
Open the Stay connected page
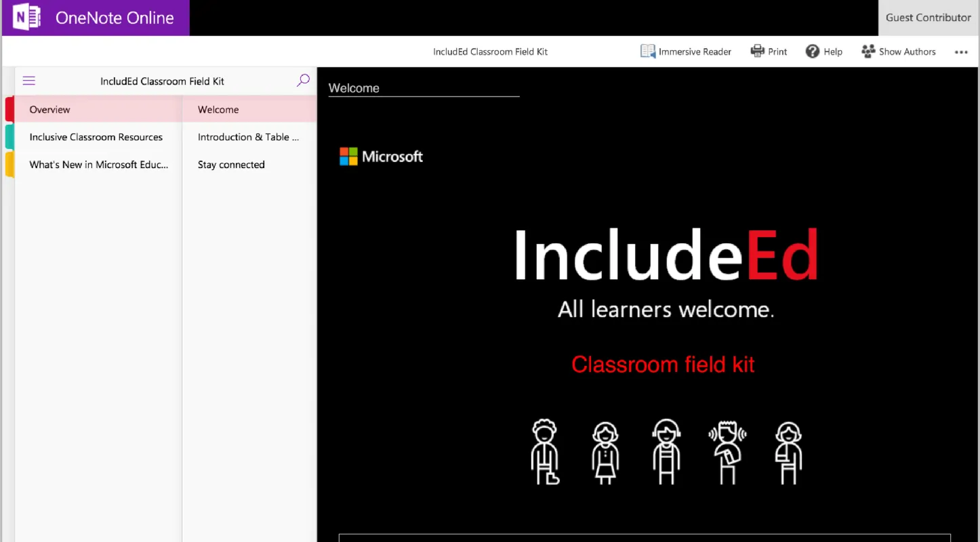[249, 165]
